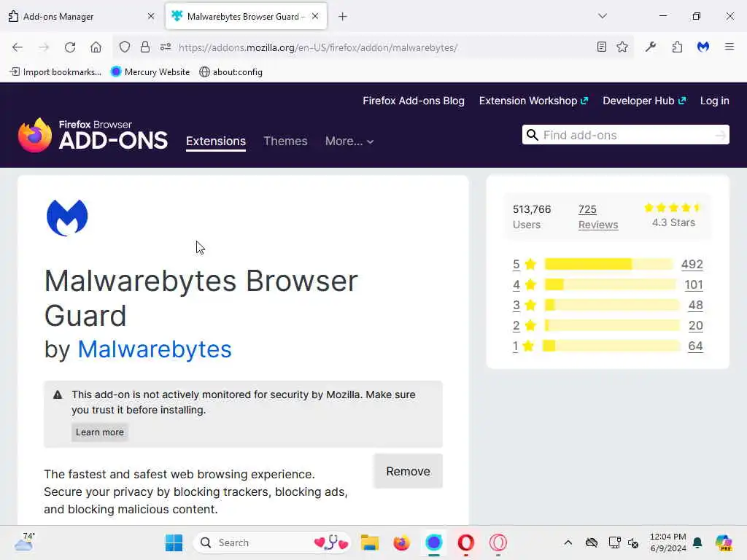Bookmark this page with the star icon
The height and width of the screenshot is (560, 747).
coord(622,47)
